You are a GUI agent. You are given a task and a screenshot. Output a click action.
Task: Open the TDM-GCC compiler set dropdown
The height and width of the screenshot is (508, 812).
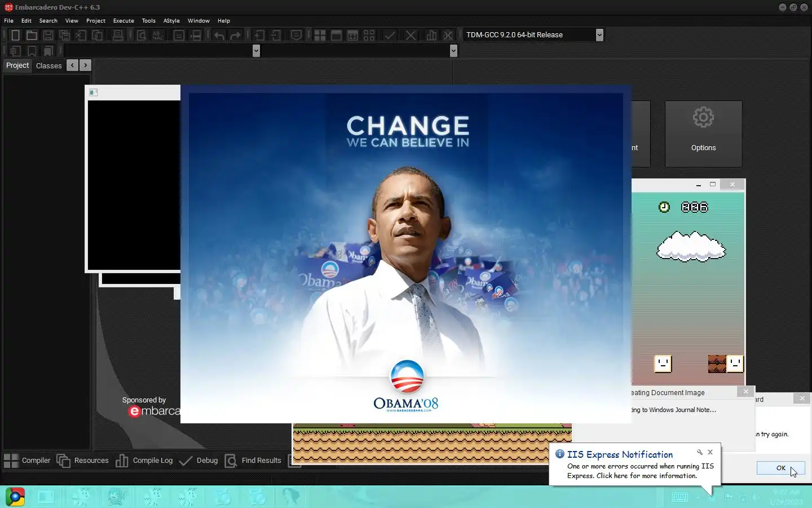click(x=599, y=35)
